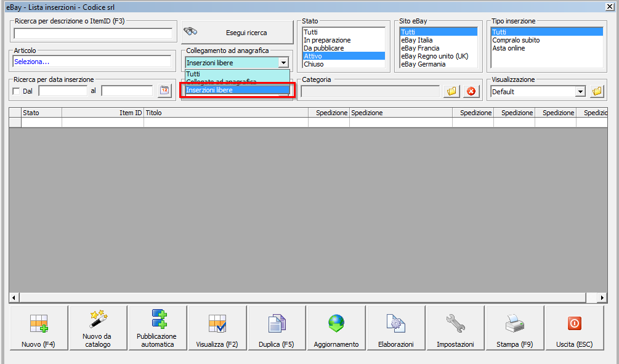Choose Tutti in Collegamento dropdown list
The height and width of the screenshot is (364, 619).
coord(237,74)
